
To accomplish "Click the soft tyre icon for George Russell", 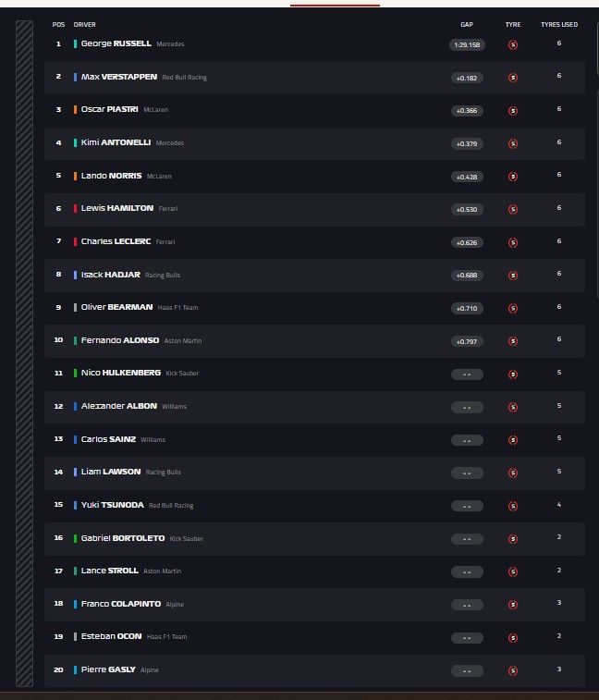I will (513, 44).
